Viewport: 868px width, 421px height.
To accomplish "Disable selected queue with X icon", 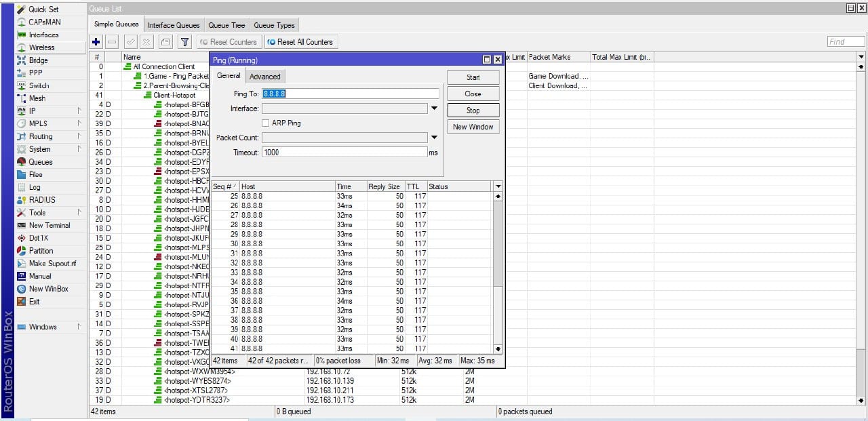I will pos(146,42).
